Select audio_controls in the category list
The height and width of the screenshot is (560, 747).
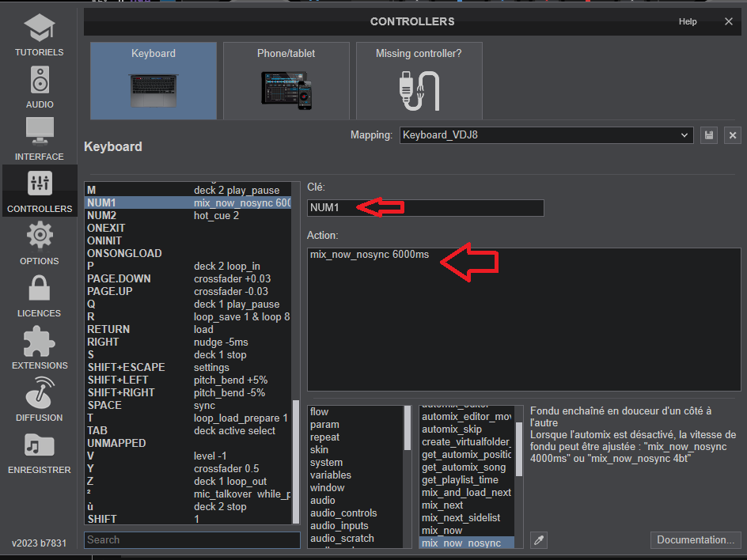(x=343, y=513)
